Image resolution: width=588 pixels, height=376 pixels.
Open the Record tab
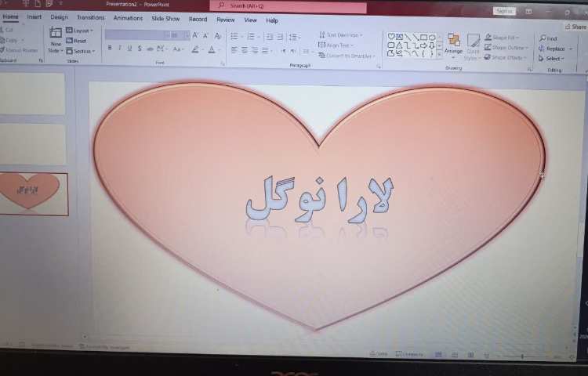(x=198, y=19)
